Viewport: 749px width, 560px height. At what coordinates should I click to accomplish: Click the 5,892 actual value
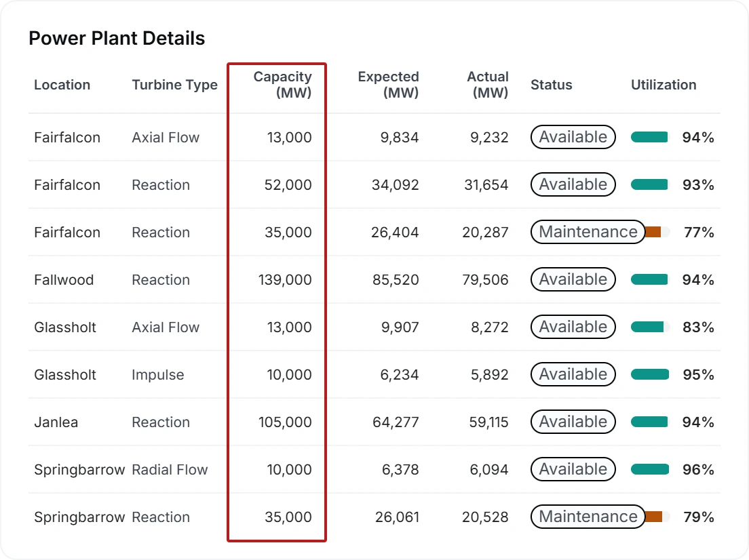pyautogui.click(x=490, y=375)
